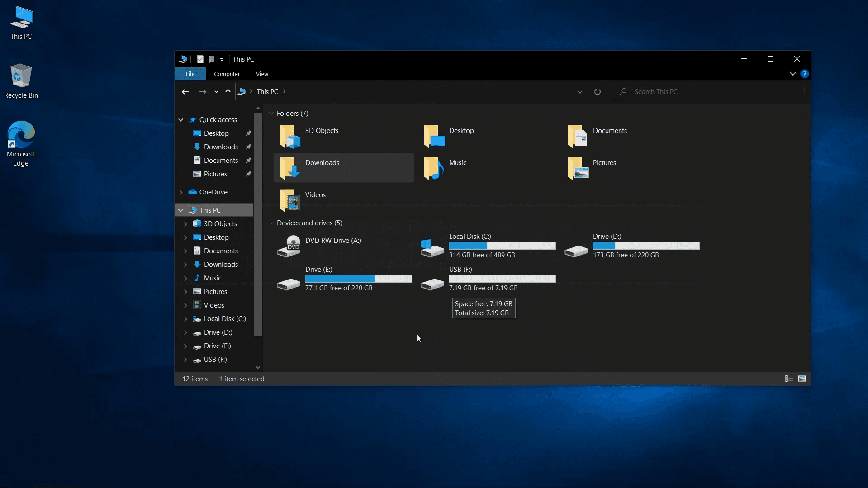Screen dimensions: 868x488
Task: Switch to Details view in status bar
Action: (x=789, y=379)
